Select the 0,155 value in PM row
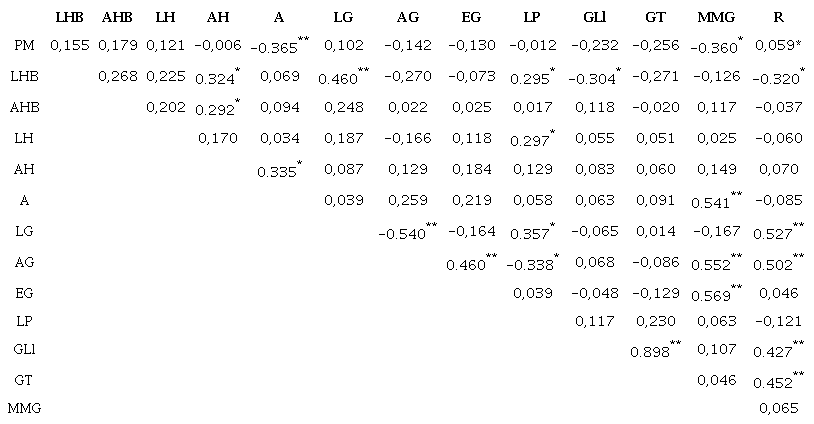814x424 pixels. 69,45
